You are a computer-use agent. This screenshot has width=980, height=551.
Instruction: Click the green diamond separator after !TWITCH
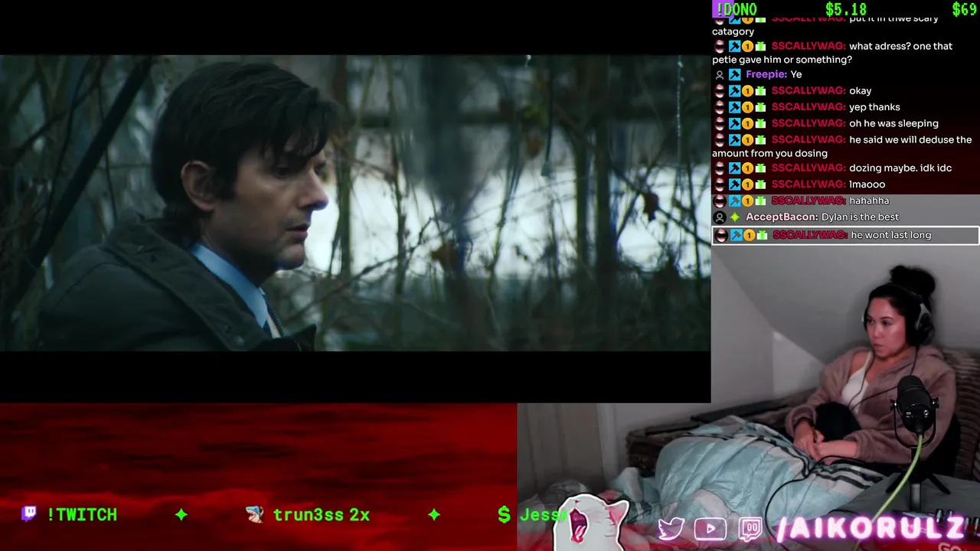coord(181,515)
